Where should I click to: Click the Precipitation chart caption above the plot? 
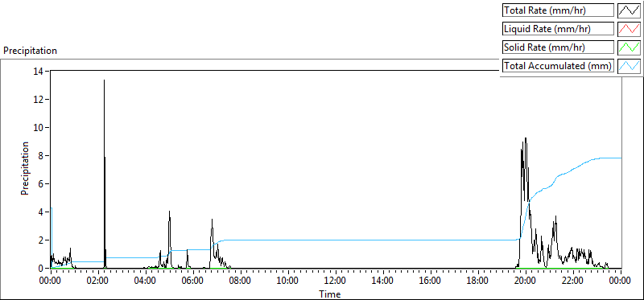(30, 51)
